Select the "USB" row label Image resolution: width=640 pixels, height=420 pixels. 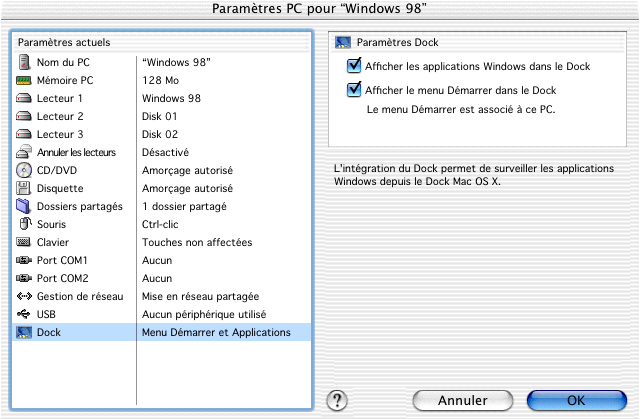pos(46,314)
